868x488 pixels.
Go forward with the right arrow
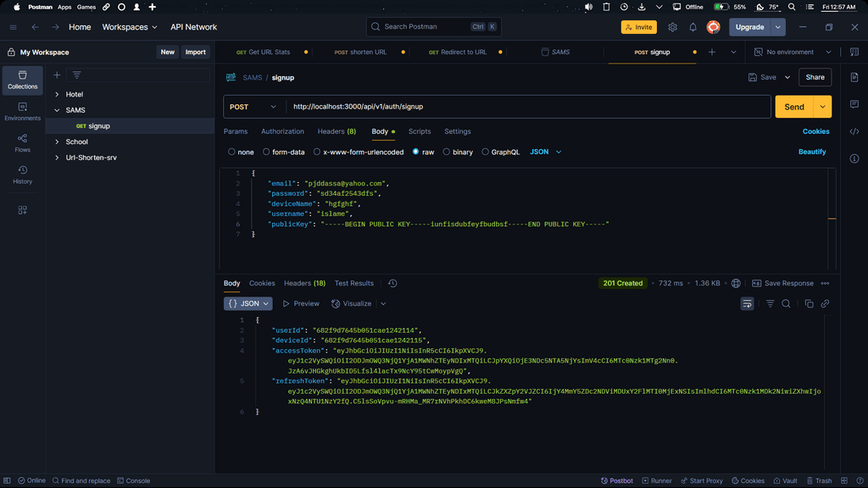click(x=55, y=27)
